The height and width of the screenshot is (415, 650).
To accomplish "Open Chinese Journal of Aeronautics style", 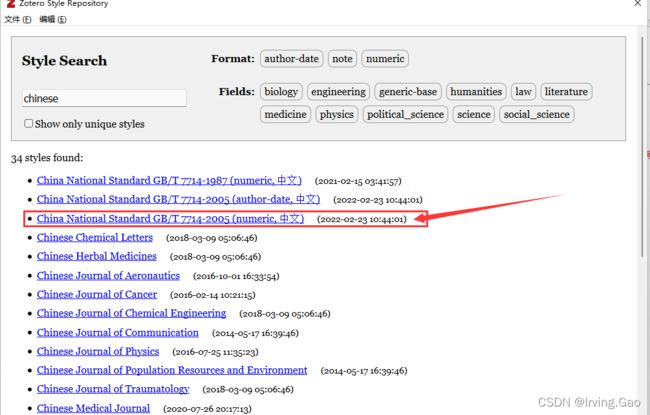I will click(108, 276).
